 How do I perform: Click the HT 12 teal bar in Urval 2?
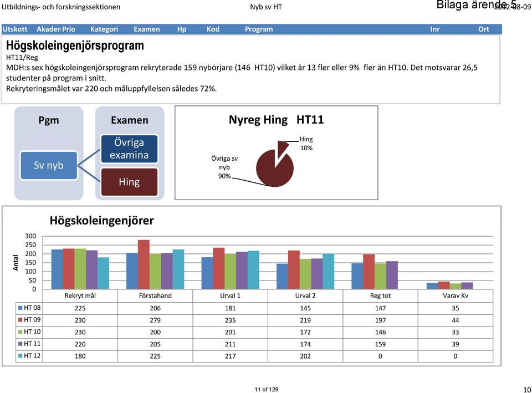(328, 271)
